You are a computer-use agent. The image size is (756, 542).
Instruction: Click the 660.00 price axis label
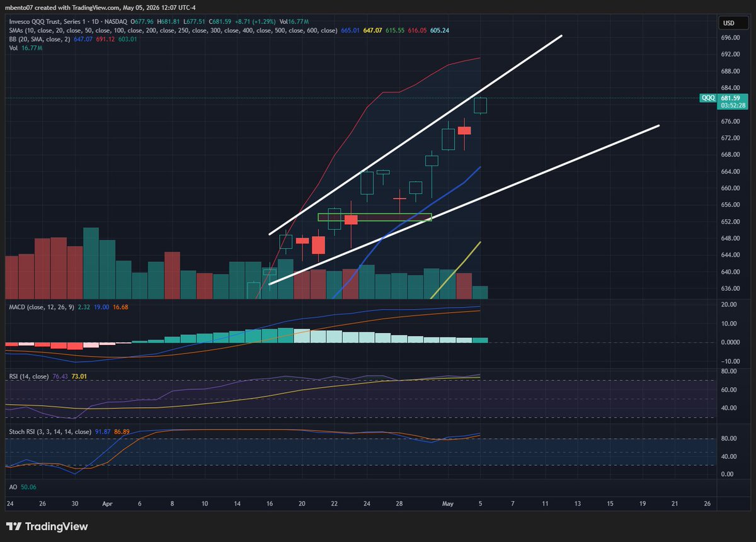tap(730, 188)
